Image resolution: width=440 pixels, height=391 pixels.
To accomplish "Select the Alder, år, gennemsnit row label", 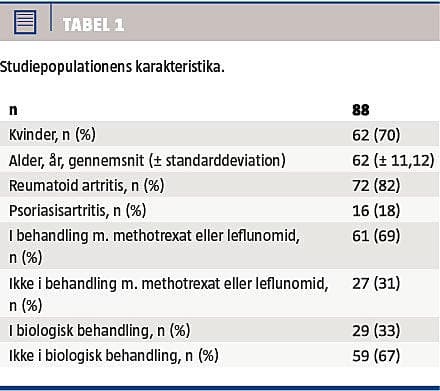I will pyautogui.click(x=147, y=160).
